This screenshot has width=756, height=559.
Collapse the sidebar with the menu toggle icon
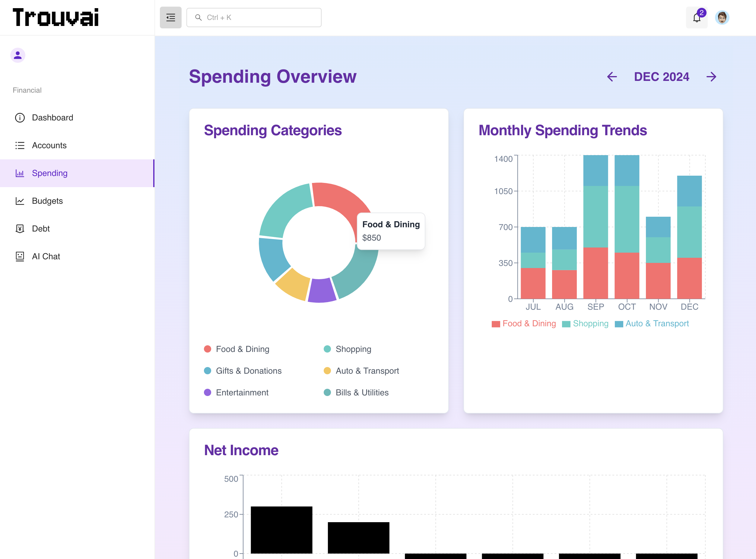pyautogui.click(x=170, y=18)
